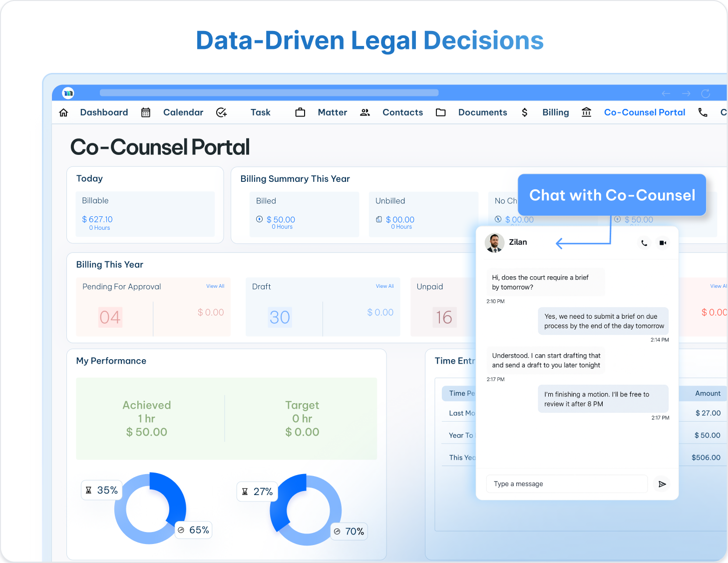728x563 pixels.
Task: Click the Zilan contact name in chat
Action: (518, 242)
